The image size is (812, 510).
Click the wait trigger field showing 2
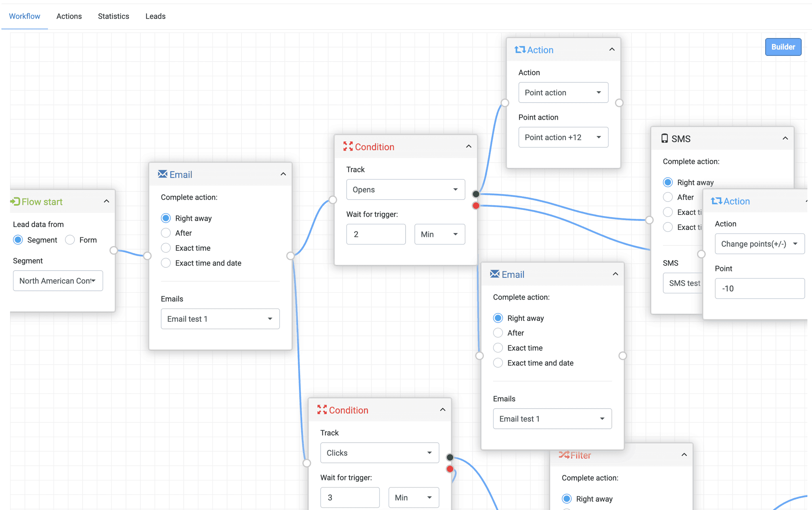376,234
